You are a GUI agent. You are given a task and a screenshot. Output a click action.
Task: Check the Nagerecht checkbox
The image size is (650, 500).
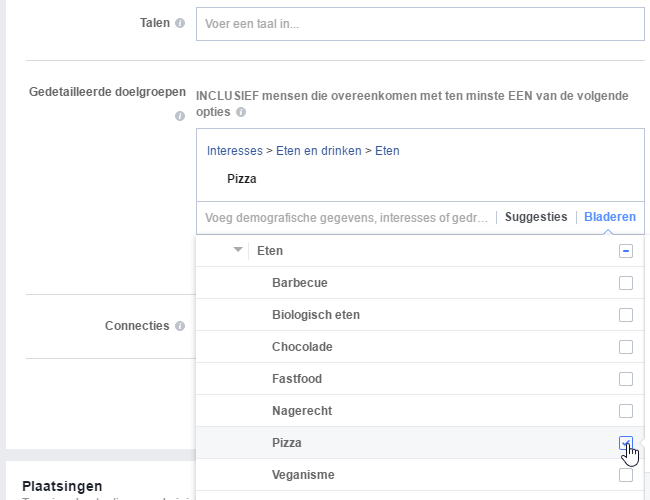pos(626,411)
